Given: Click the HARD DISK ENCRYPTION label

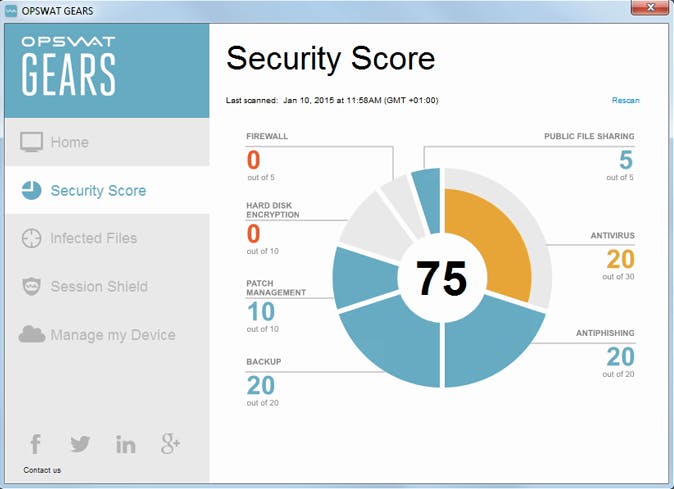Looking at the screenshot, I should 273,210.
